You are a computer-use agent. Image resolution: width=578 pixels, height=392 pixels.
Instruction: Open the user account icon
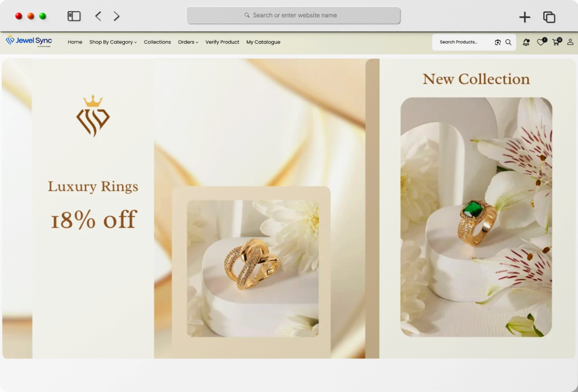click(570, 42)
